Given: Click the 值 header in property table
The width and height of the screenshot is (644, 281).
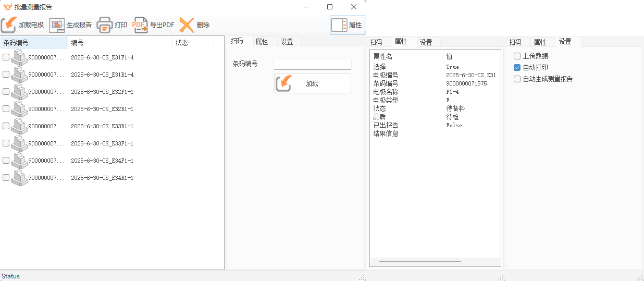Looking at the screenshot, I should [472, 56].
